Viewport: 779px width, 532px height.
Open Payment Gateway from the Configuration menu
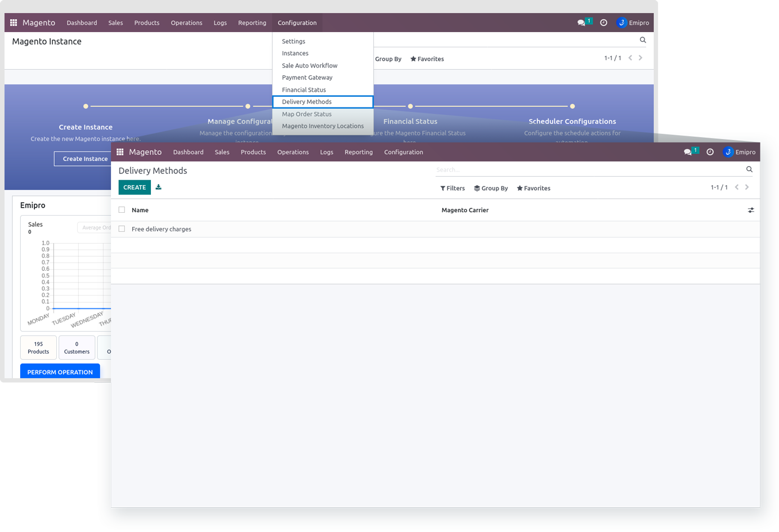307,78
